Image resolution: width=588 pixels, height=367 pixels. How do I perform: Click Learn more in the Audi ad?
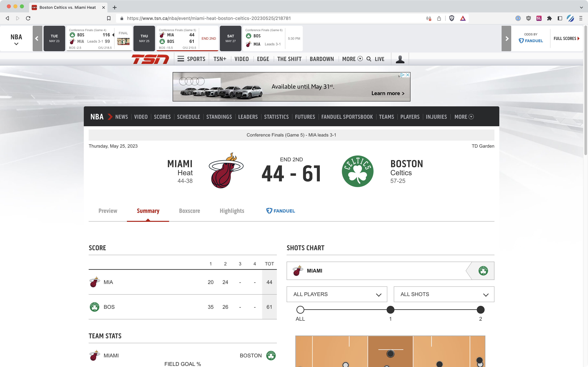(x=388, y=93)
